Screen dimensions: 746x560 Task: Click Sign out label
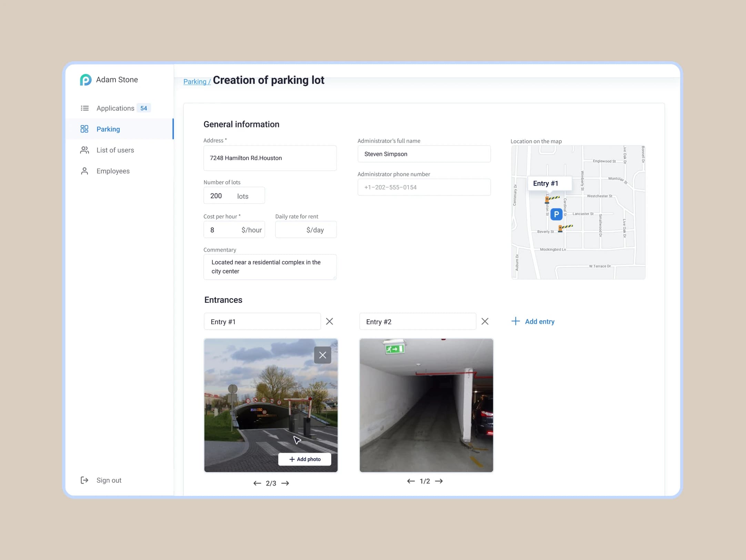tap(109, 480)
